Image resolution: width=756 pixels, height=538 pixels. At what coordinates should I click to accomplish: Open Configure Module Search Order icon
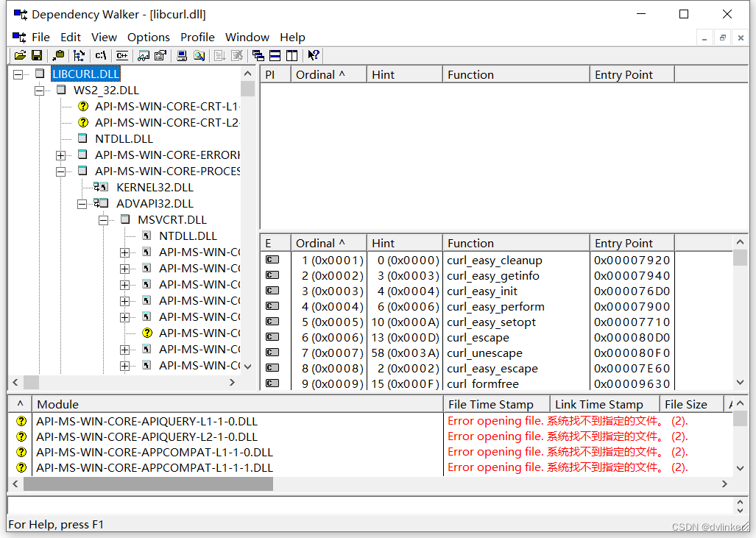tap(199, 55)
